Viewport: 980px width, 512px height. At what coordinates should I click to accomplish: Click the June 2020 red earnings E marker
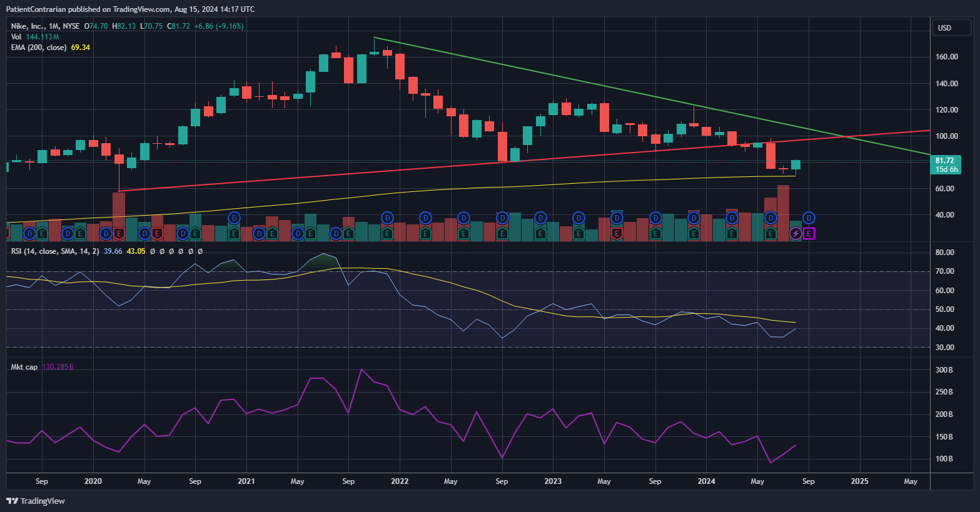coord(157,234)
